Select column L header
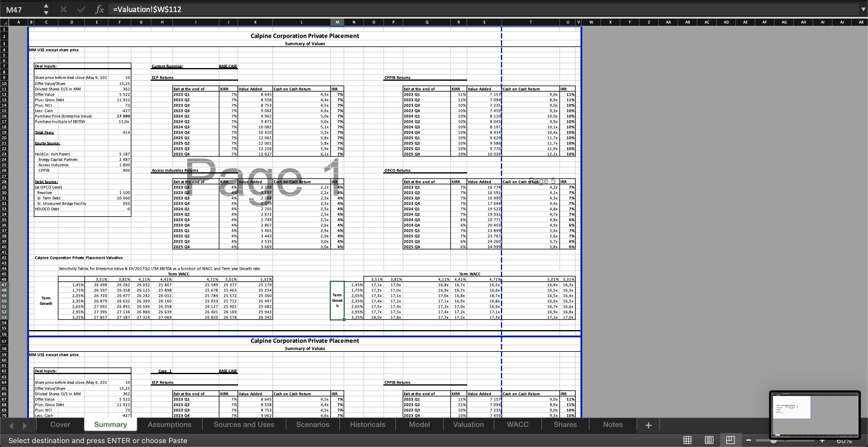 [302, 22]
